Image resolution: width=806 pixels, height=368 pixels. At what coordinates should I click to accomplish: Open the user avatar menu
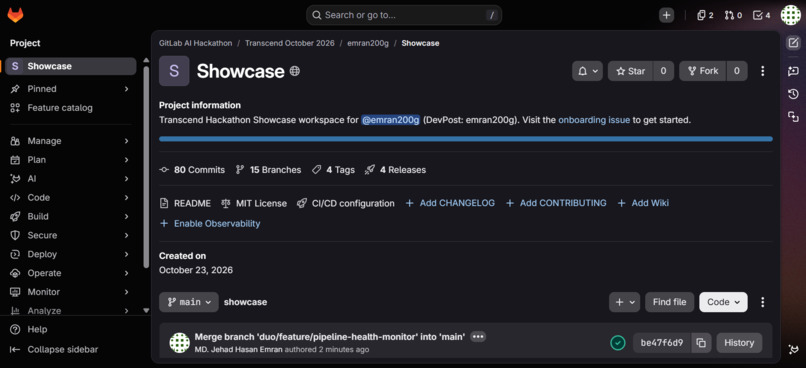click(x=791, y=15)
